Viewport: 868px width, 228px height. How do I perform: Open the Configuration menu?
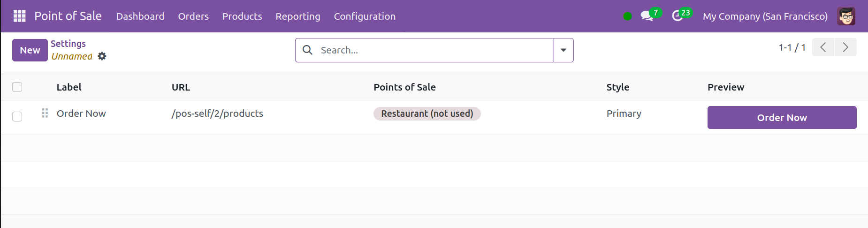click(365, 16)
